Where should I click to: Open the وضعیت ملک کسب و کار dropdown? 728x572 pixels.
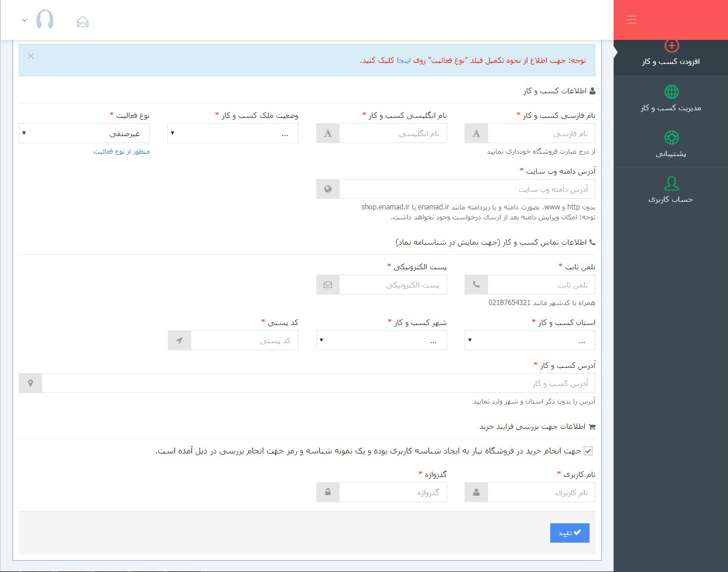pyautogui.click(x=233, y=133)
